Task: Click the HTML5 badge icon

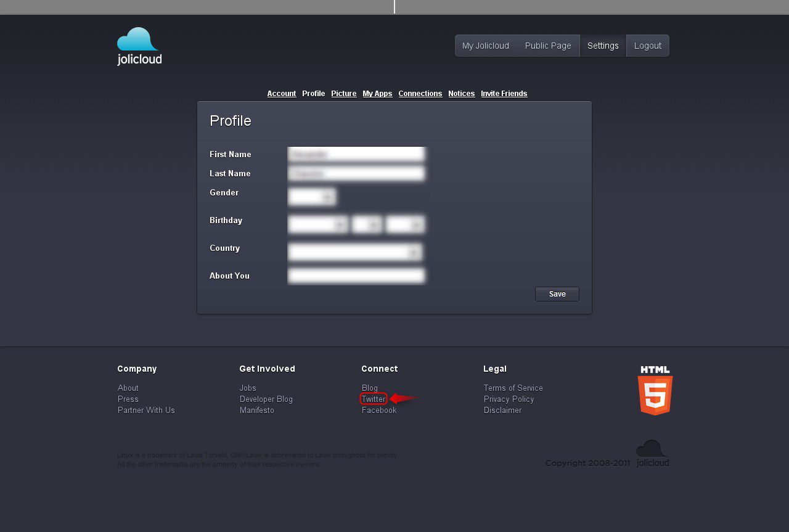Action: 655,391
